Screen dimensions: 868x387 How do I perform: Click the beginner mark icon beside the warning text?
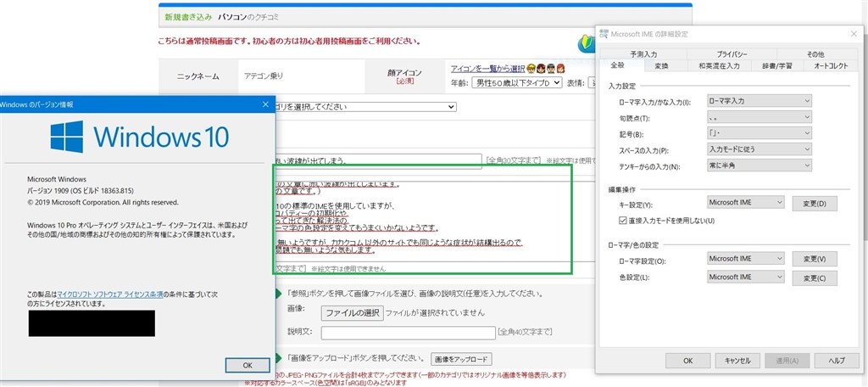pyautogui.click(x=586, y=44)
